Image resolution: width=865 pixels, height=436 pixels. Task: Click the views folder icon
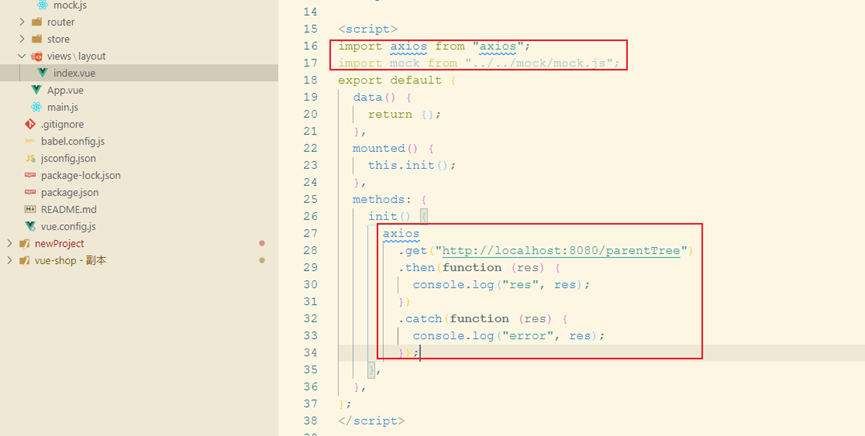(x=37, y=56)
